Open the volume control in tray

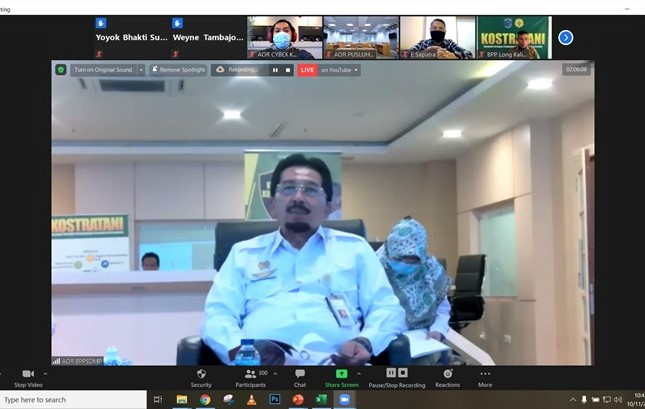coord(618,400)
